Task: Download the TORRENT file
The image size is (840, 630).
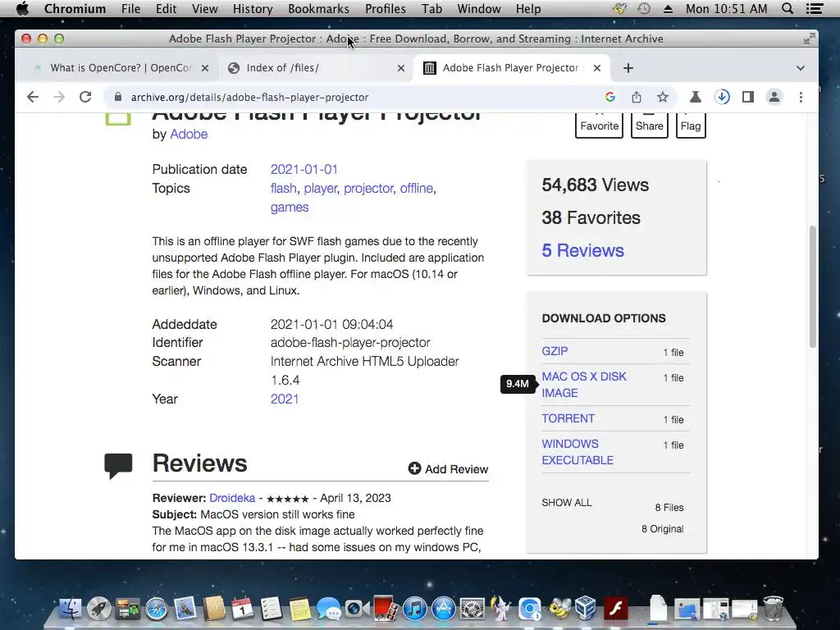Action: click(568, 418)
